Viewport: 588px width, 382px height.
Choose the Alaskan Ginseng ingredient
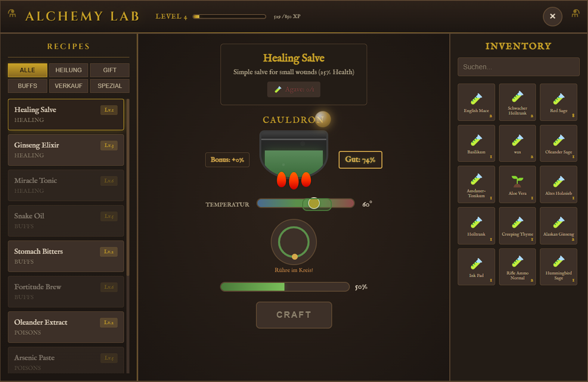tap(558, 226)
